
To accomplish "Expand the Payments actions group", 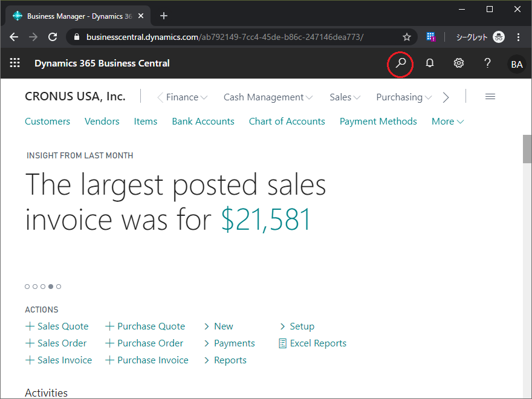I will (229, 343).
